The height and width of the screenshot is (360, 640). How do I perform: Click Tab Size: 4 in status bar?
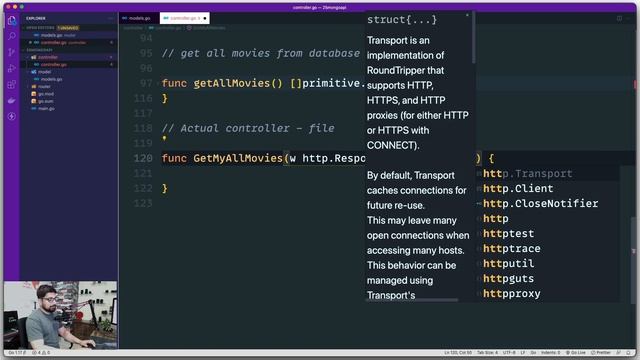487,353
